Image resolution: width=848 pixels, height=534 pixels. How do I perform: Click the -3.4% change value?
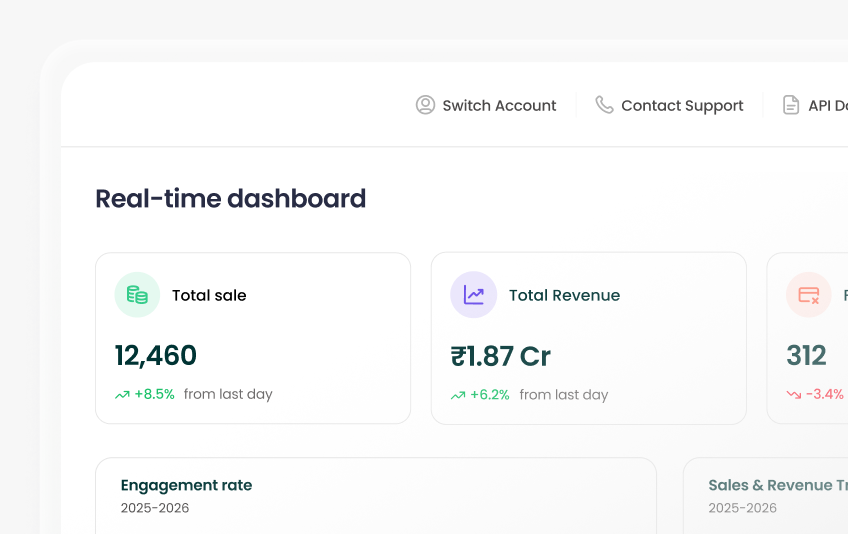(x=825, y=394)
